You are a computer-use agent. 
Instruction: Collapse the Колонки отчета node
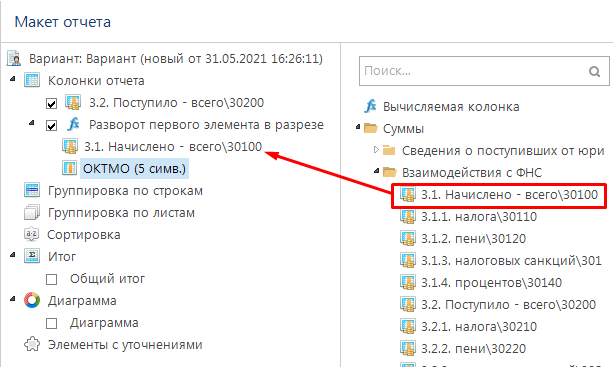(13, 79)
